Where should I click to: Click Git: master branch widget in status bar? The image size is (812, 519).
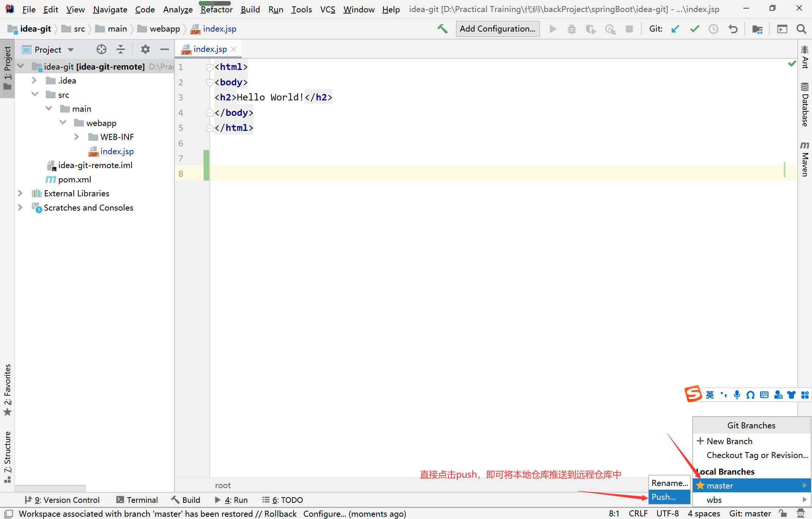[750, 513]
